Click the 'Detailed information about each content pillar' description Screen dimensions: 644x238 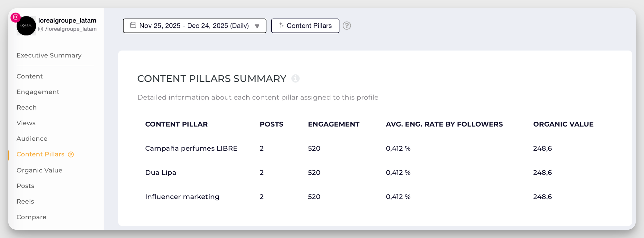coord(258,98)
